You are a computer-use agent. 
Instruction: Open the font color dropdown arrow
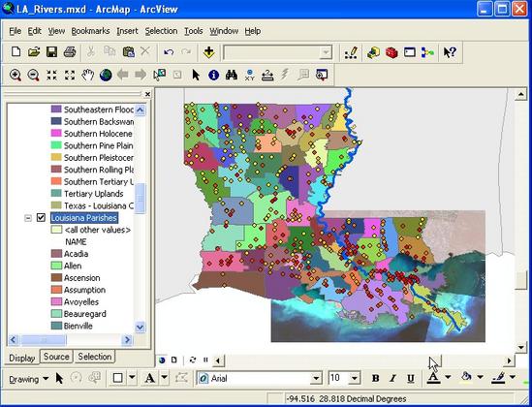(448, 377)
